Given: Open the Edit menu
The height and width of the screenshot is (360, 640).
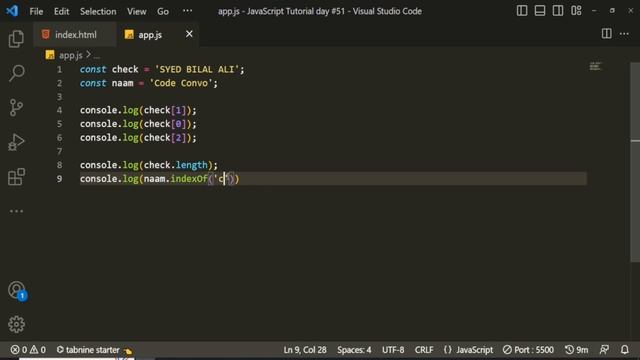Looking at the screenshot, I should click(62, 11).
